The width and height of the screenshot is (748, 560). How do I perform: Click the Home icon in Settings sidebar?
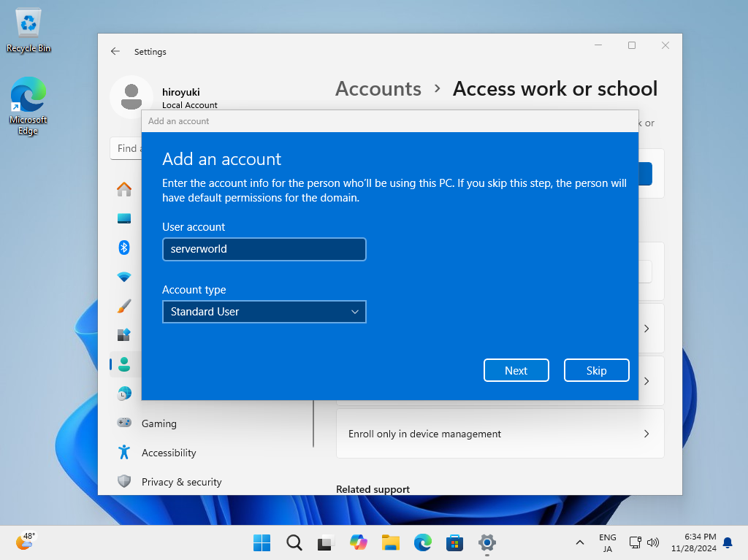tap(124, 189)
